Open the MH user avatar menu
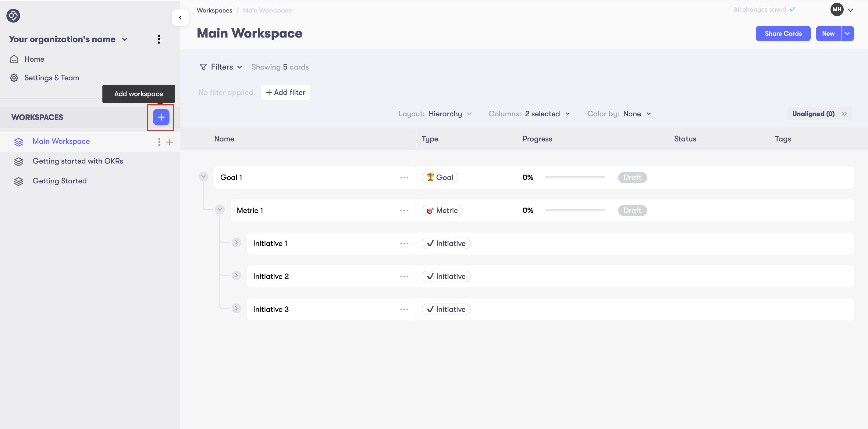This screenshot has height=429, width=868. (x=841, y=10)
